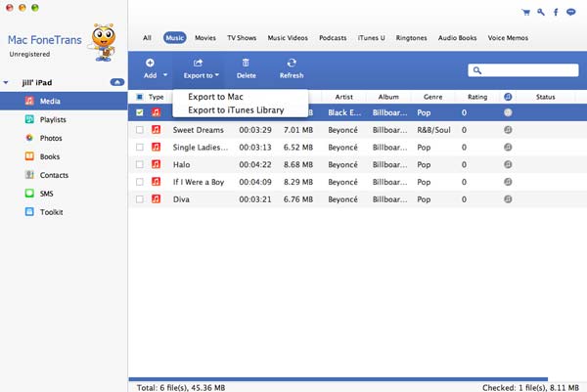Check the Single Ladies checkbox
The height and width of the screenshot is (392, 587).
[x=140, y=148]
